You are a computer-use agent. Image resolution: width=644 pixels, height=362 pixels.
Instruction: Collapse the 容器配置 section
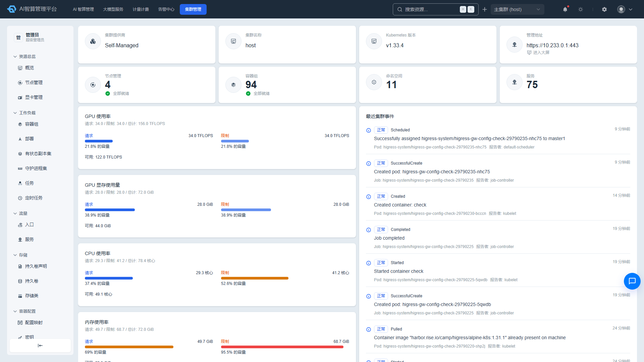click(x=24, y=311)
